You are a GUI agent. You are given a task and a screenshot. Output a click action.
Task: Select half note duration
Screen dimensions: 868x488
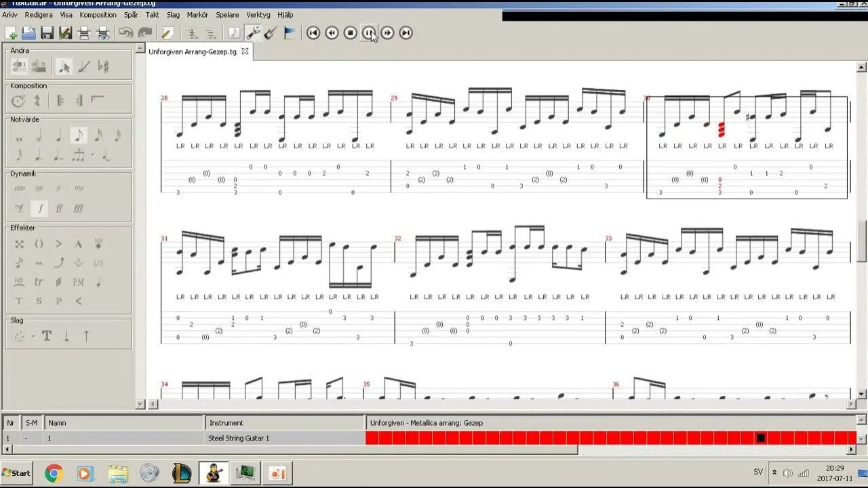pos(39,136)
